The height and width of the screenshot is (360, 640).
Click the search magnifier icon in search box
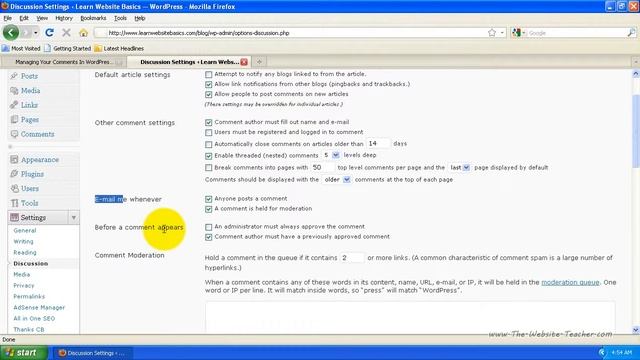click(631, 33)
